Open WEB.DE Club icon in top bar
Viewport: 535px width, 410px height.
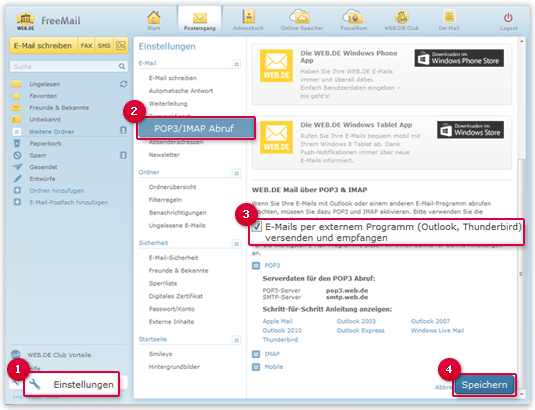pyautogui.click(x=402, y=16)
